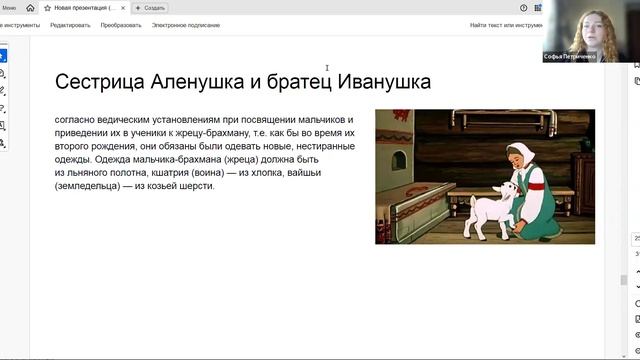
Task: Open the Меню menu
Action: [x=9, y=8]
